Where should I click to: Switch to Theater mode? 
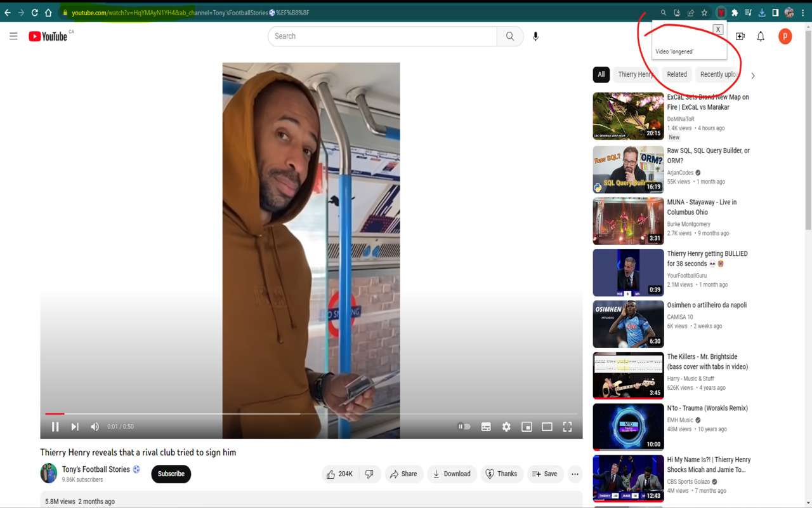(547, 426)
